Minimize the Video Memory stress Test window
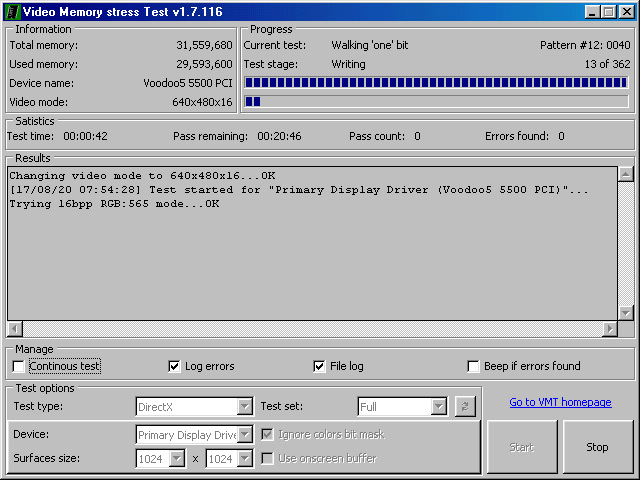Viewport: 640px width, 480px height. (592, 11)
